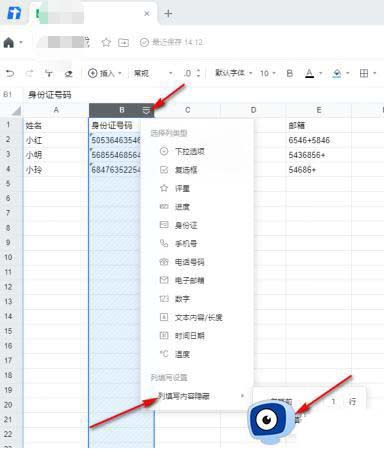384x449 pixels.
Task: Apply the font color A swatch
Action: (310, 73)
